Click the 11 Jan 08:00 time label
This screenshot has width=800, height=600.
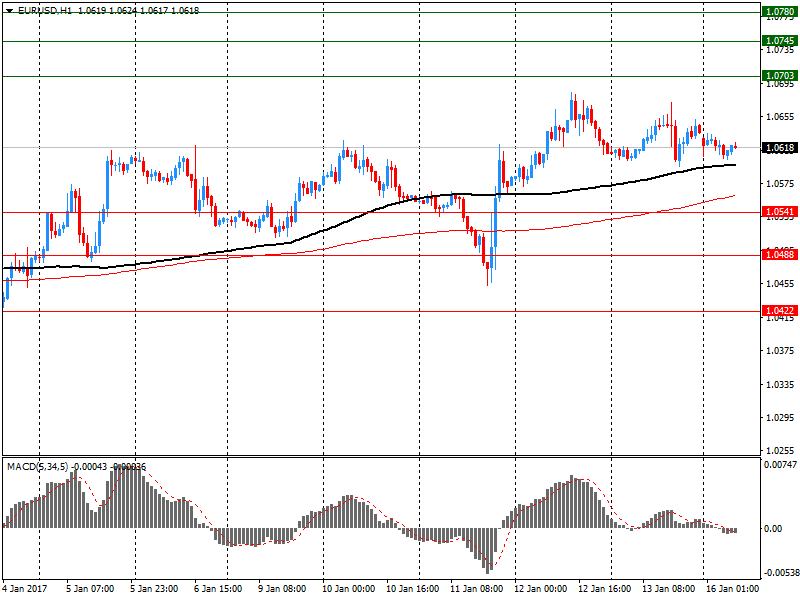(x=477, y=589)
